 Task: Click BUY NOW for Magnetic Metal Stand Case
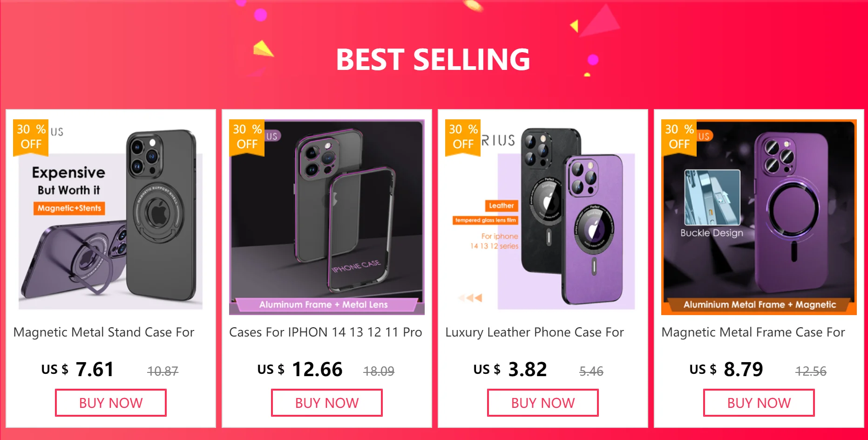(111, 403)
